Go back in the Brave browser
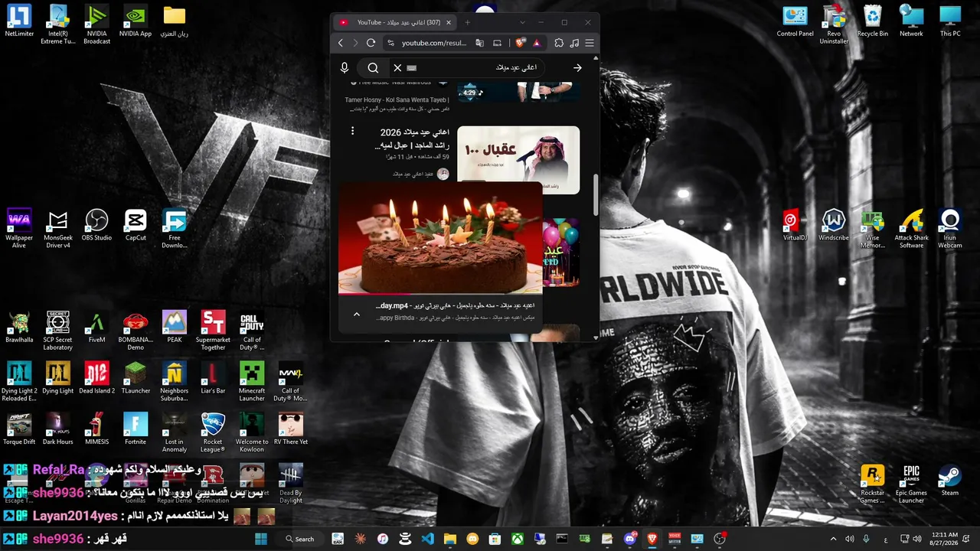This screenshot has width=980, height=551. [x=341, y=43]
